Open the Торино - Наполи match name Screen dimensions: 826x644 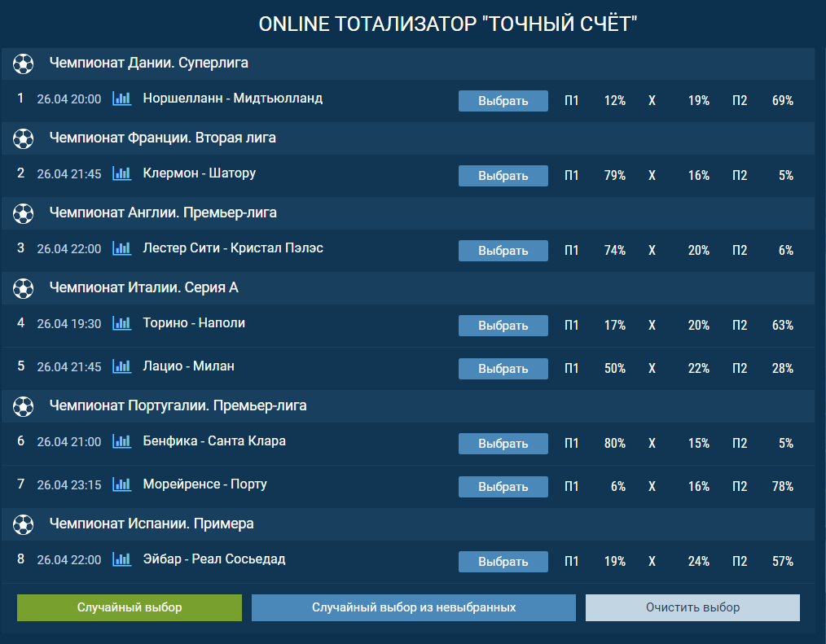194,323
